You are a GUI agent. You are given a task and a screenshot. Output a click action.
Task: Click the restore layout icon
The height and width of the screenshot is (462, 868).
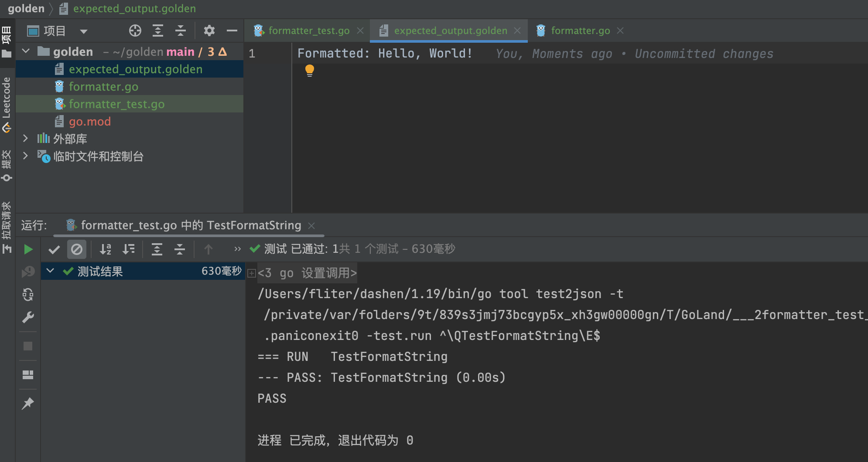[x=28, y=375]
